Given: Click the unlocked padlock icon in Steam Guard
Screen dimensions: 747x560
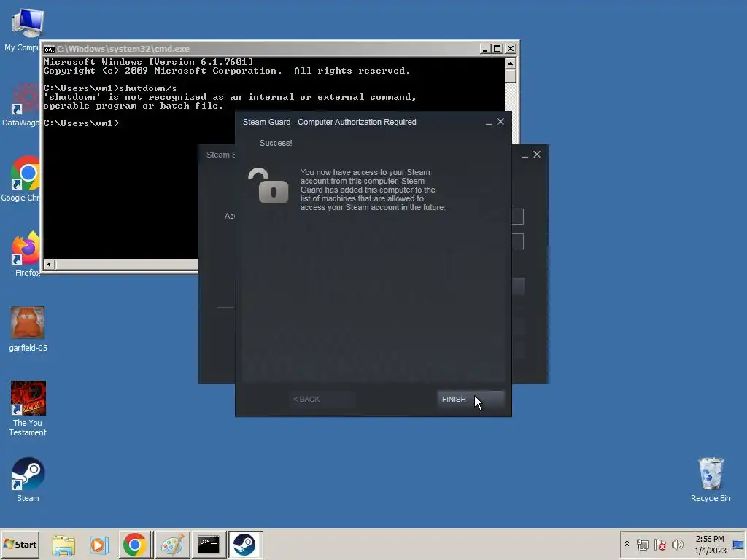Looking at the screenshot, I should (x=268, y=185).
